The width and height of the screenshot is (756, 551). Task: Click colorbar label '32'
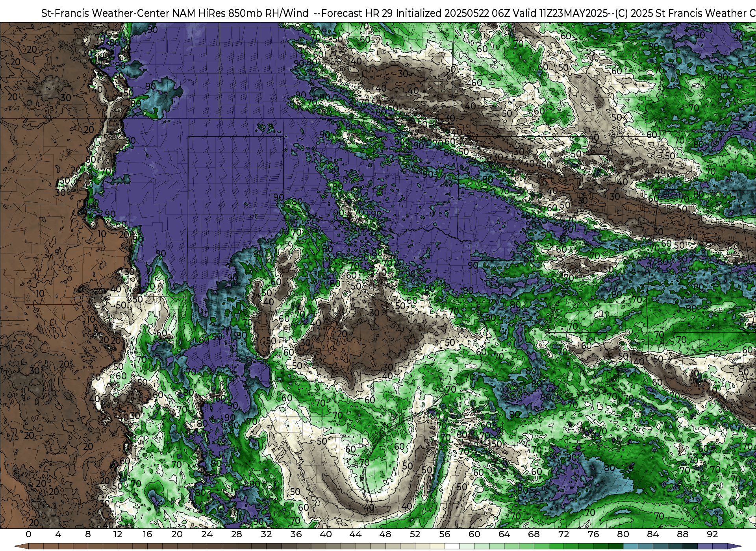click(x=266, y=534)
